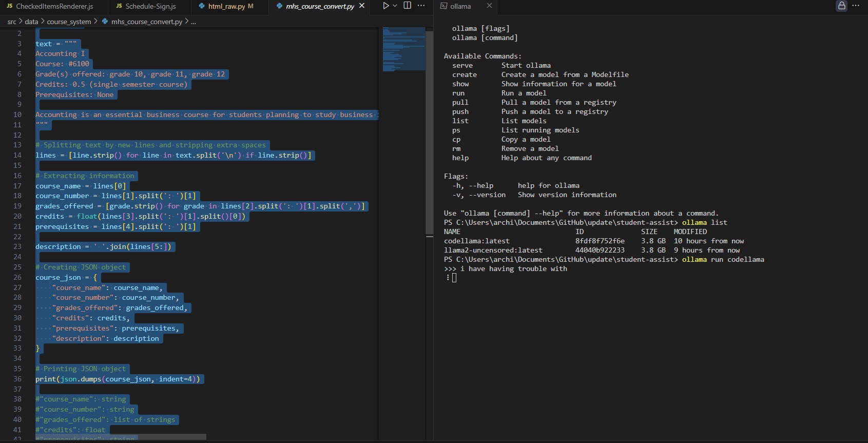Image resolution: width=868 pixels, height=443 pixels.
Task: Click the 'description =' join code line
Action: tap(103, 246)
